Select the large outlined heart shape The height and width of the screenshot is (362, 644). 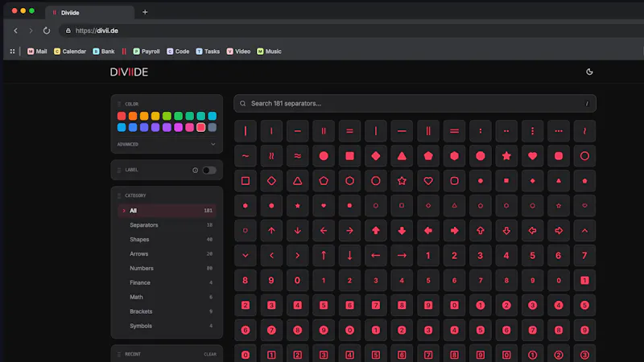point(428,180)
